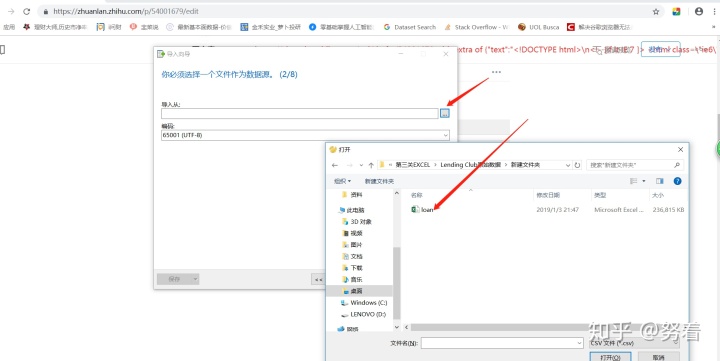Open the Save button's dropdown arrow

(195, 279)
